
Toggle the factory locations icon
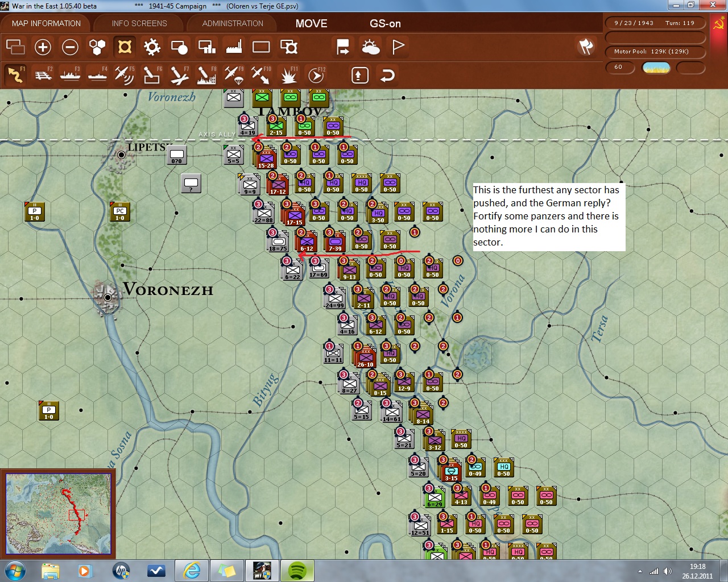tap(234, 47)
